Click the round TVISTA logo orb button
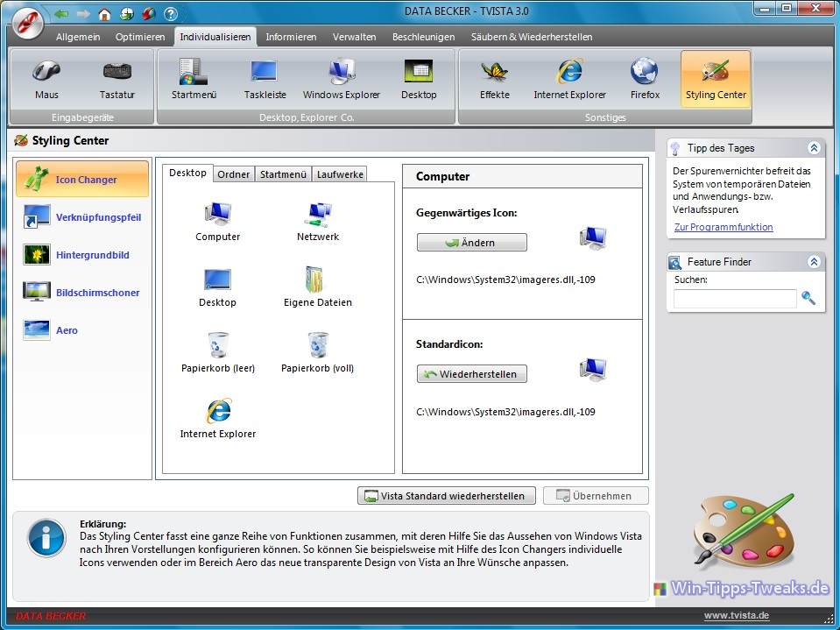The image size is (840, 630). coord(28,23)
